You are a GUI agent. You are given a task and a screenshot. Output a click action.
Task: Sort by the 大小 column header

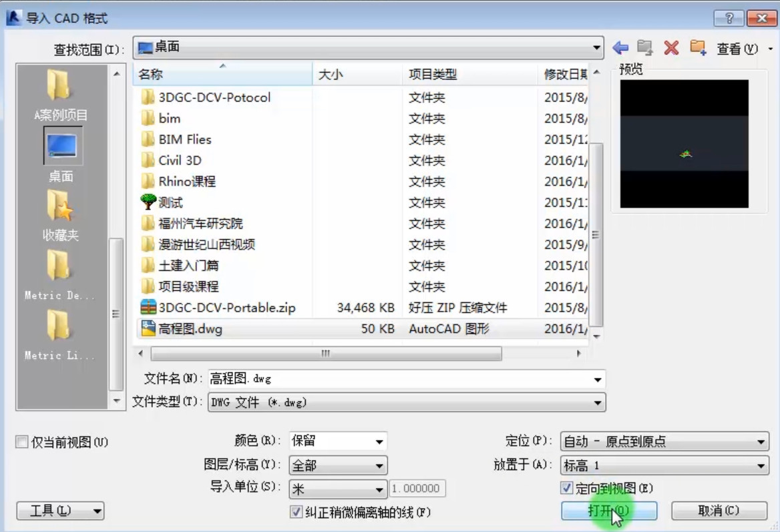point(357,74)
